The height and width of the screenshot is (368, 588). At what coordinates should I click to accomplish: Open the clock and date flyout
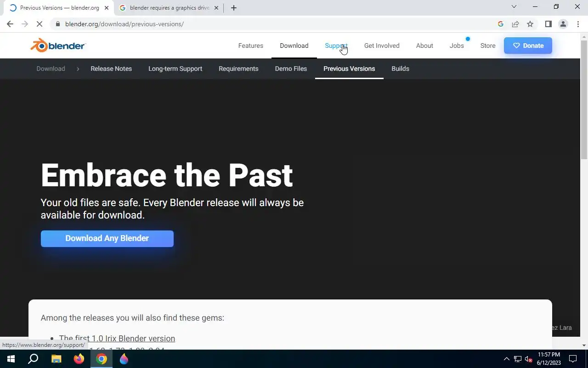click(549, 359)
